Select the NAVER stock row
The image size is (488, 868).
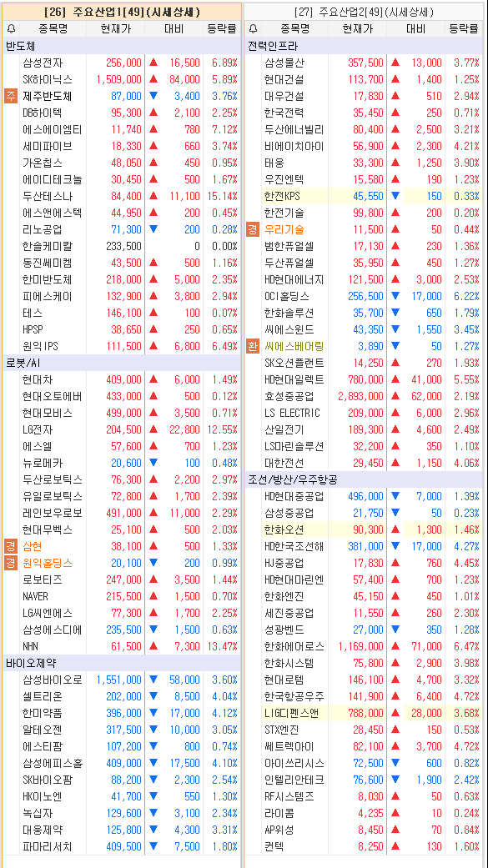tap(122, 596)
